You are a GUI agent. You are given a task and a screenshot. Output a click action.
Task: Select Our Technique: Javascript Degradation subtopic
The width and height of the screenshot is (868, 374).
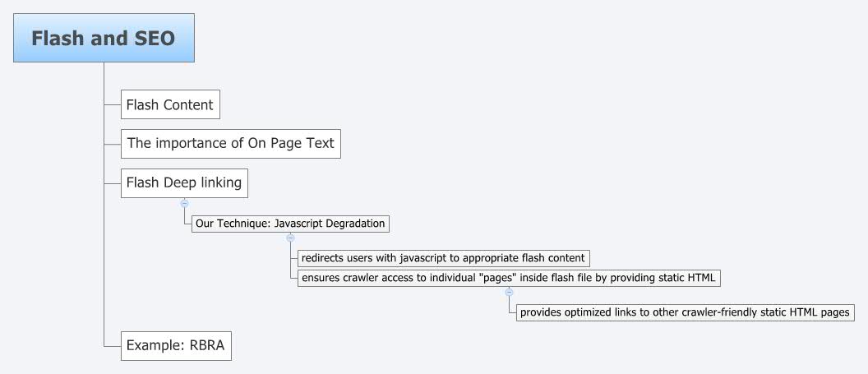click(x=290, y=224)
